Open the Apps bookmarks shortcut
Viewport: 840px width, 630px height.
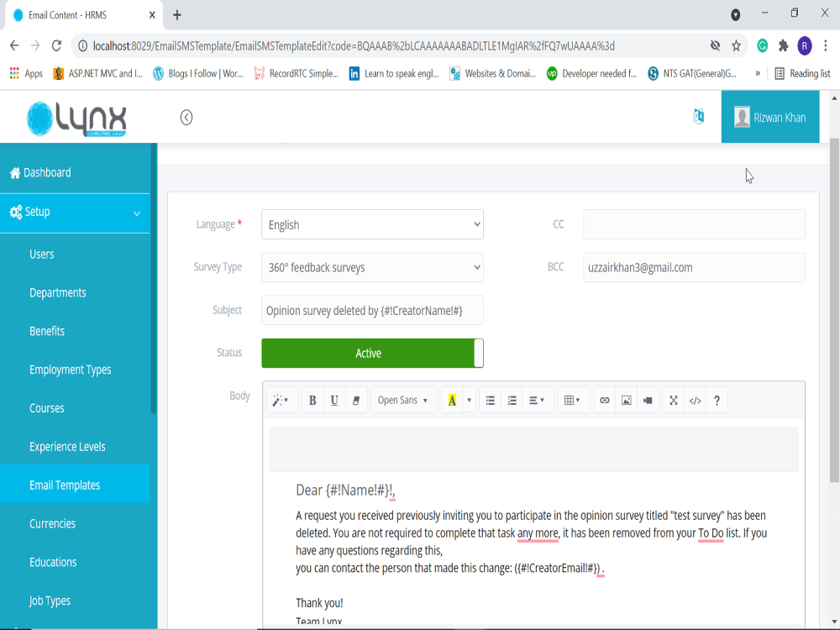[x=26, y=73]
